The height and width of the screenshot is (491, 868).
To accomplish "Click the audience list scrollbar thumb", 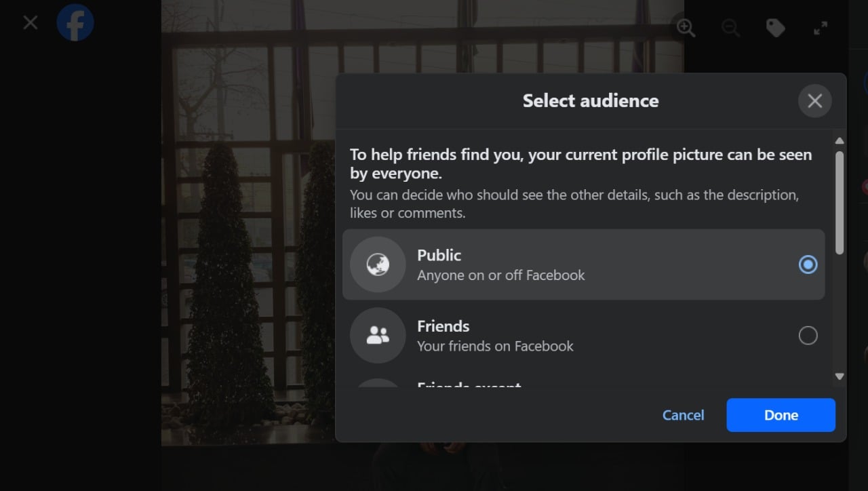I will (840, 203).
